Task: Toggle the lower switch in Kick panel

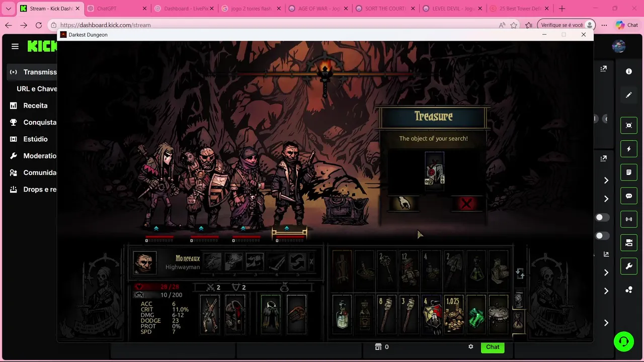Action: pos(602,236)
